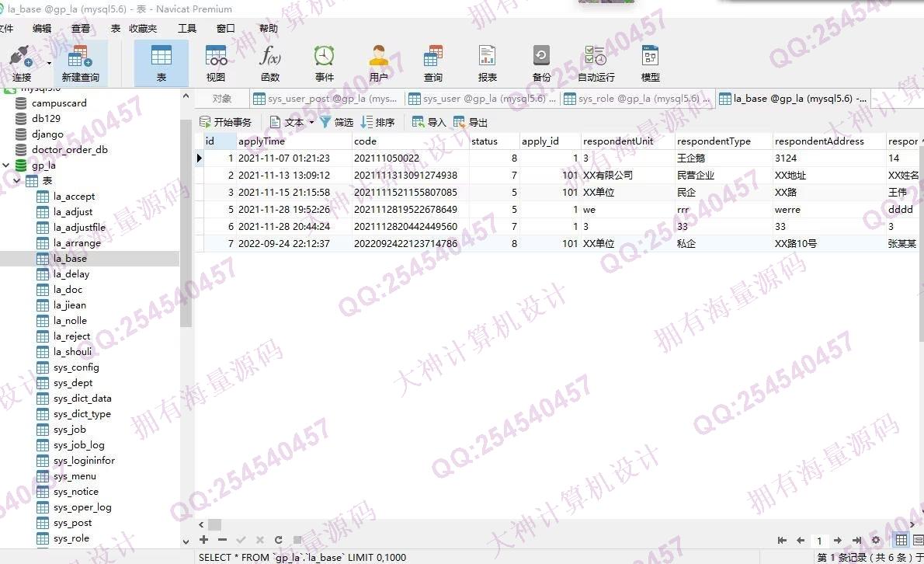Switch to the sys_user @gp_la tab

(482, 99)
